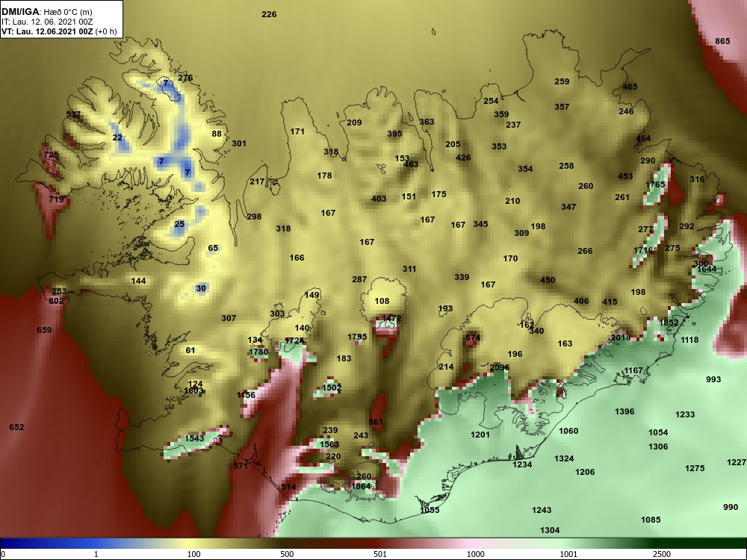This screenshot has width=747, height=560.
Task: Select the 1852 height value
Action: 669,323
